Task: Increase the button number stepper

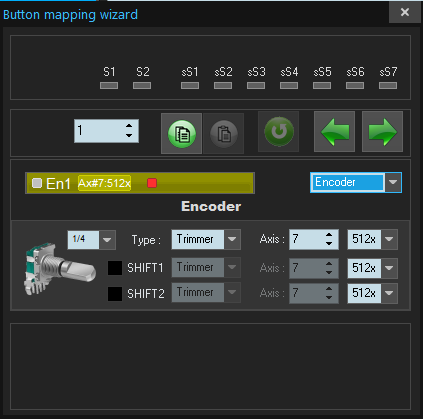Action: [x=129, y=126]
